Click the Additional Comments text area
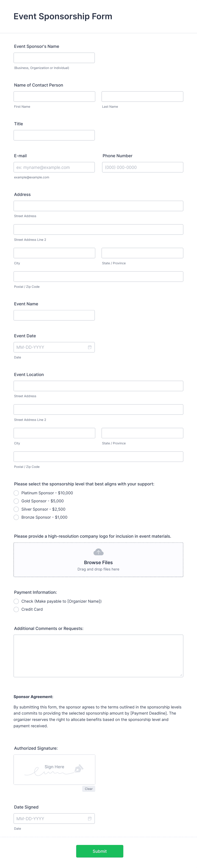197x868 pixels. click(x=98, y=656)
